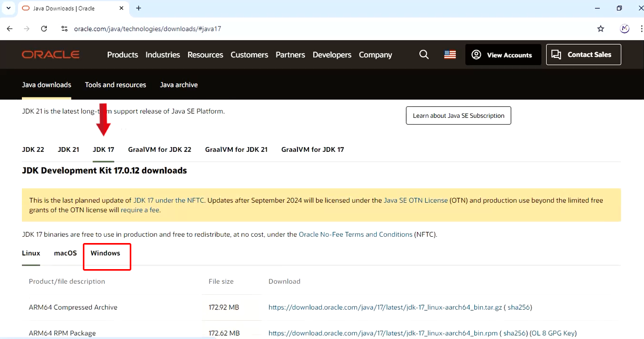Viewport: 644px width, 339px height.
Task: Download jdk-17_linux-aarch64_bin.tar.gz link
Action: coord(385,308)
